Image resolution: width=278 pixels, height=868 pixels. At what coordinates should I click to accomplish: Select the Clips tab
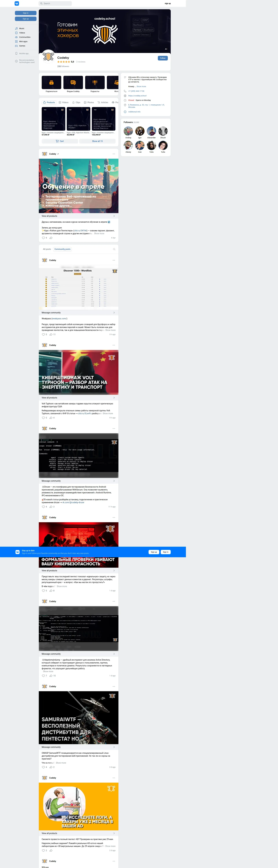point(76,102)
